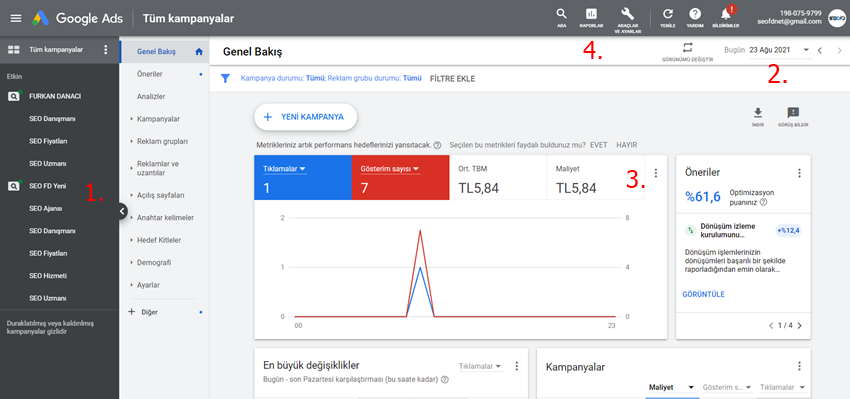Open the hamburger main menu
850x399 pixels.
[x=16, y=18]
